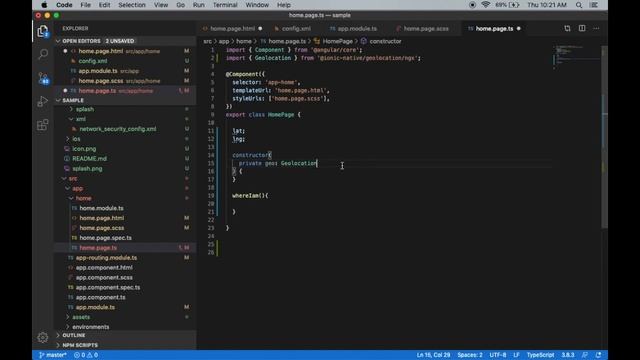
Task: Open icon.png in file tree
Action: [84, 149]
